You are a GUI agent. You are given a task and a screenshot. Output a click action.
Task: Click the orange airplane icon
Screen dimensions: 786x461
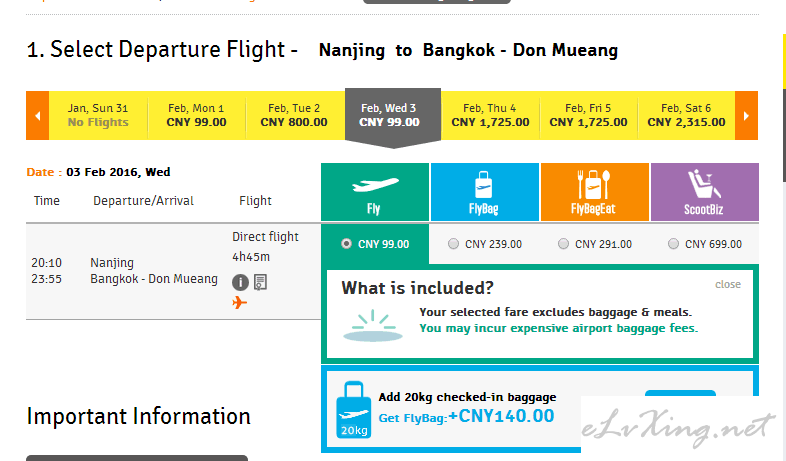[x=240, y=303]
